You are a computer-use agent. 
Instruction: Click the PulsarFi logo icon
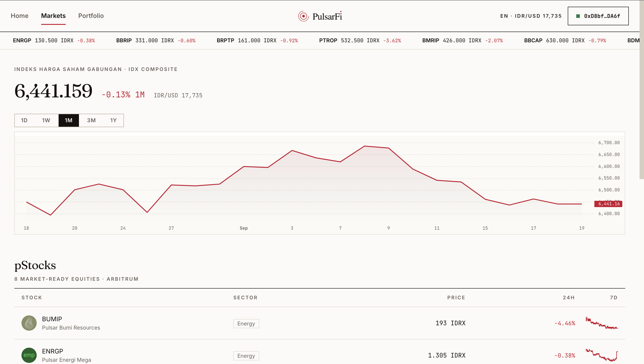point(303,16)
